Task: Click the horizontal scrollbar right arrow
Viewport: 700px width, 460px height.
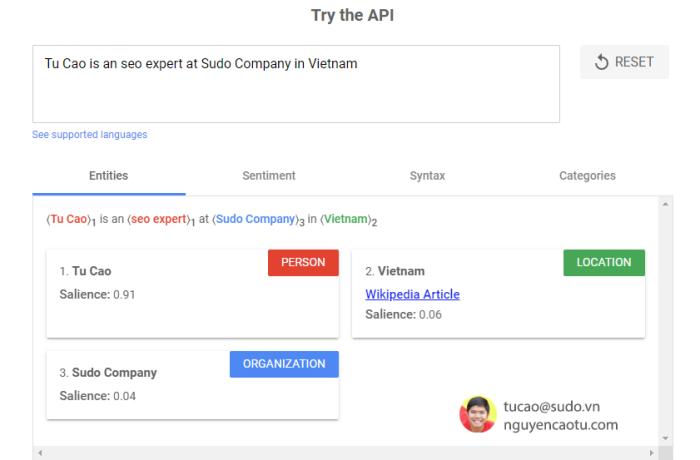Action: pos(652,453)
